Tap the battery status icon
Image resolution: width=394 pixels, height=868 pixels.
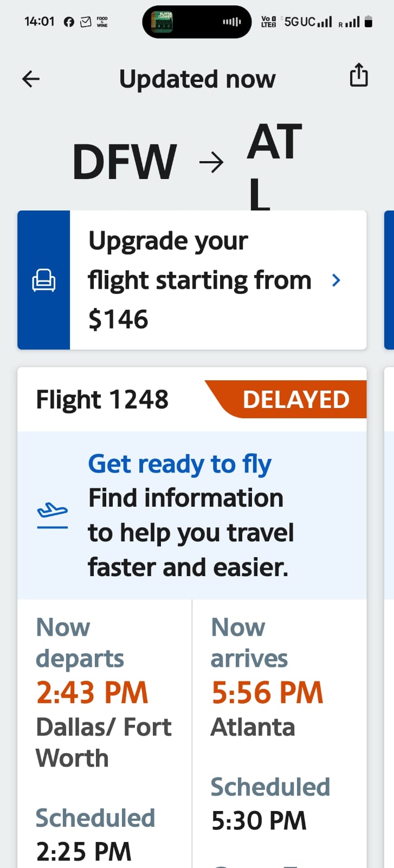(x=369, y=22)
